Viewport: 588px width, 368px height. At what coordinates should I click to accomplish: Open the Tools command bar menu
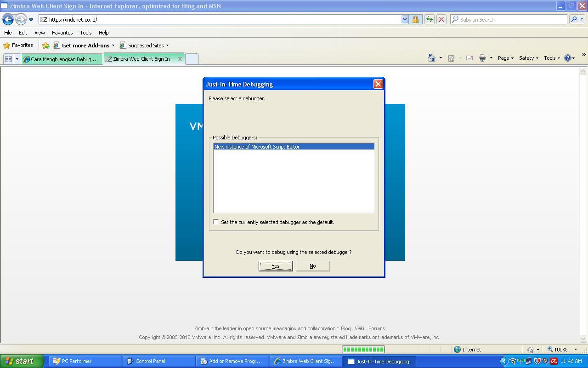click(x=552, y=58)
